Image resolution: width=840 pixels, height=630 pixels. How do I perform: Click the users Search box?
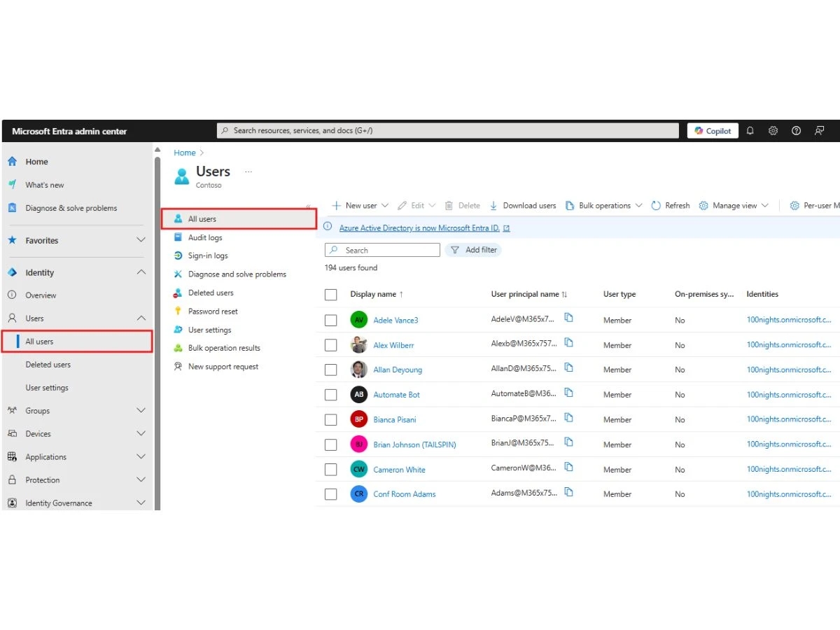pos(382,250)
